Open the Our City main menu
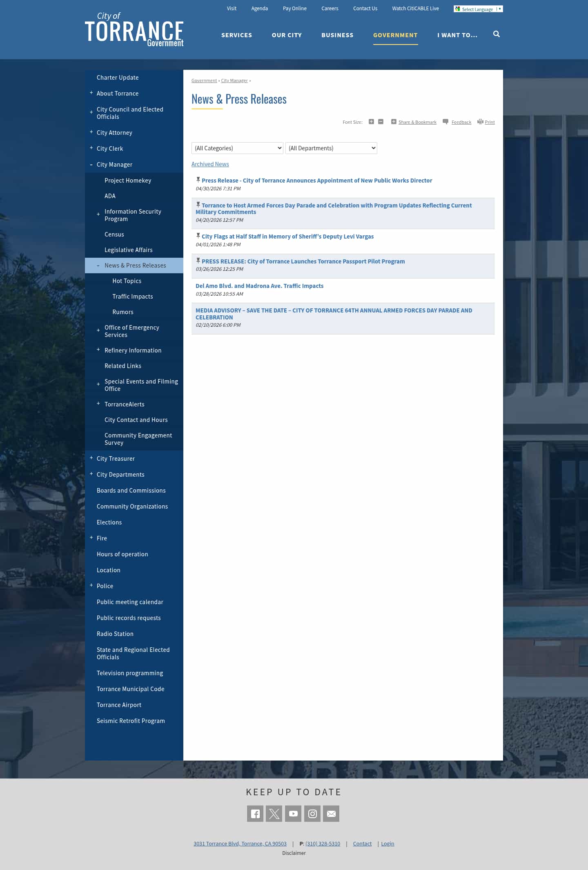The width and height of the screenshot is (588, 870). tap(287, 35)
